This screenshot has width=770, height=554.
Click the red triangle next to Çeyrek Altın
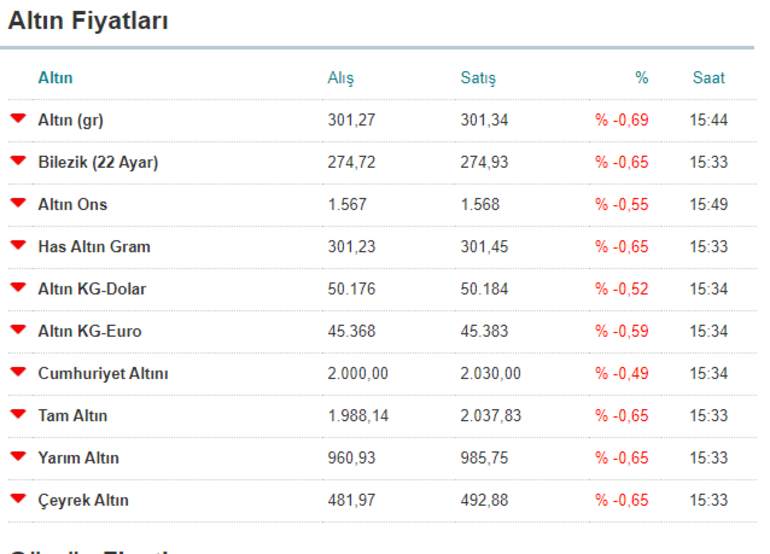click(18, 499)
